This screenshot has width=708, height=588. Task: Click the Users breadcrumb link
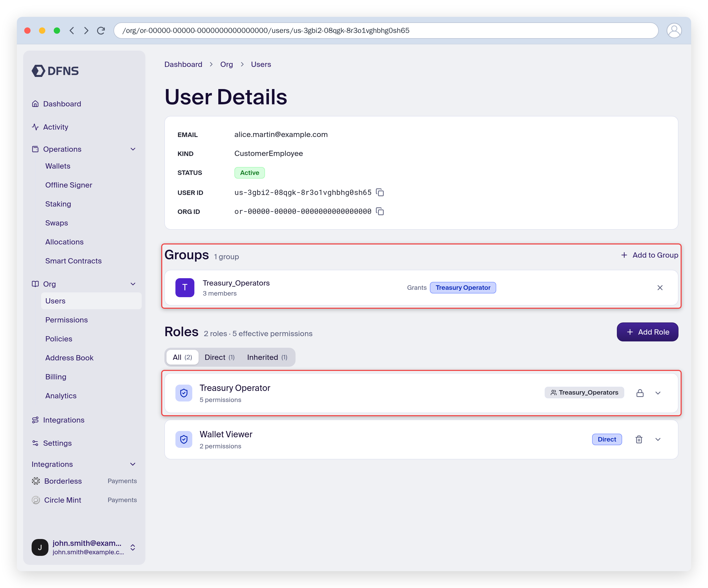pos(261,64)
